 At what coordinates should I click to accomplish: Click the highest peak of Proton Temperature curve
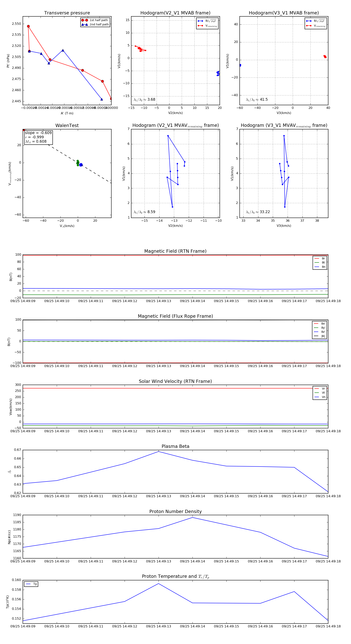(158, 584)
